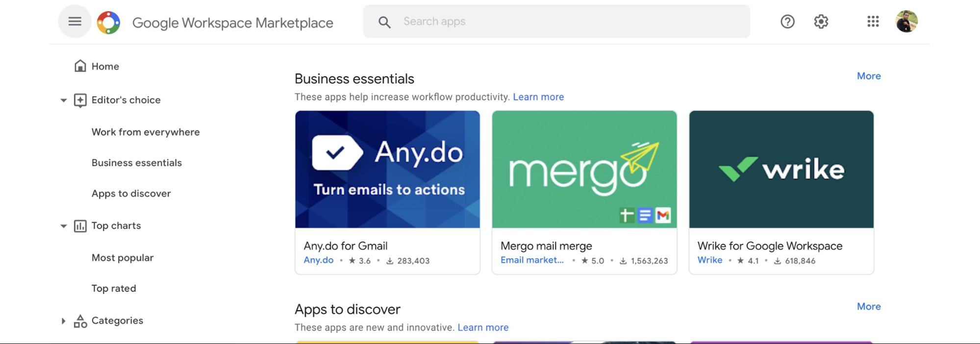Click More link for Apps to discover
This screenshot has width=980, height=344.
(869, 306)
